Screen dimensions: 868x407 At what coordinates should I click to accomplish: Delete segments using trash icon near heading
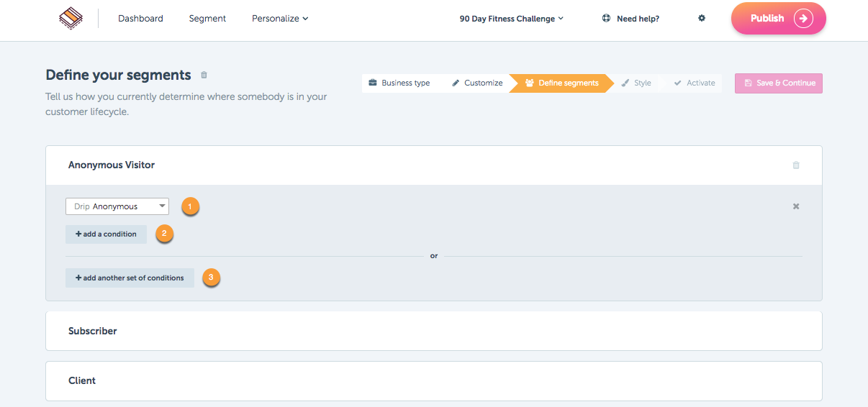point(204,75)
